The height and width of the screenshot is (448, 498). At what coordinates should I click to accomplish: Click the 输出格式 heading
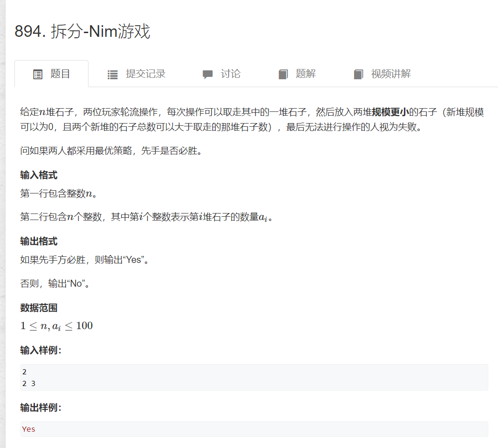tap(39, 241)
